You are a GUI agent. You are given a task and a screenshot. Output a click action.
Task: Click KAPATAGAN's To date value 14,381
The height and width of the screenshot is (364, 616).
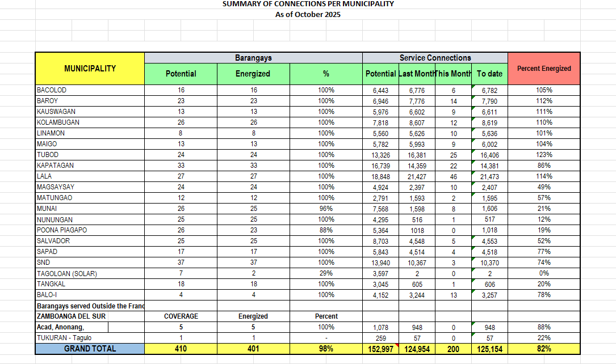(489, 166)
